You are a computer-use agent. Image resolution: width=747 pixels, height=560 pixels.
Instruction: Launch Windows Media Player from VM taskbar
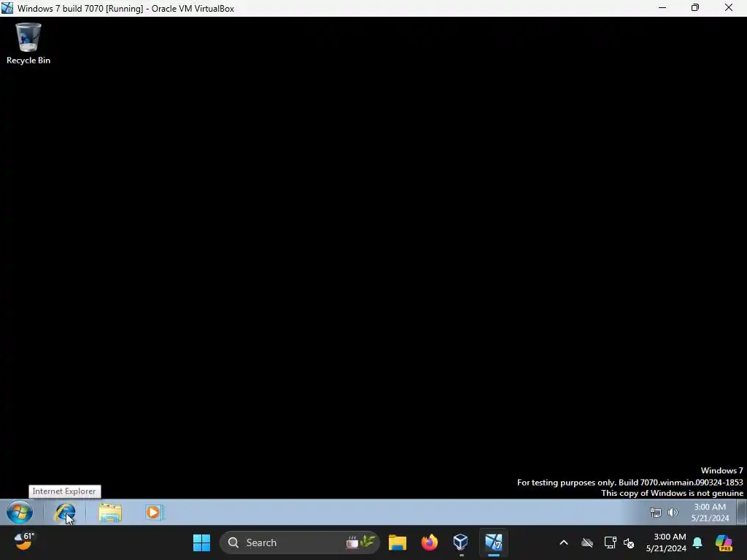[x=155, y=513]
